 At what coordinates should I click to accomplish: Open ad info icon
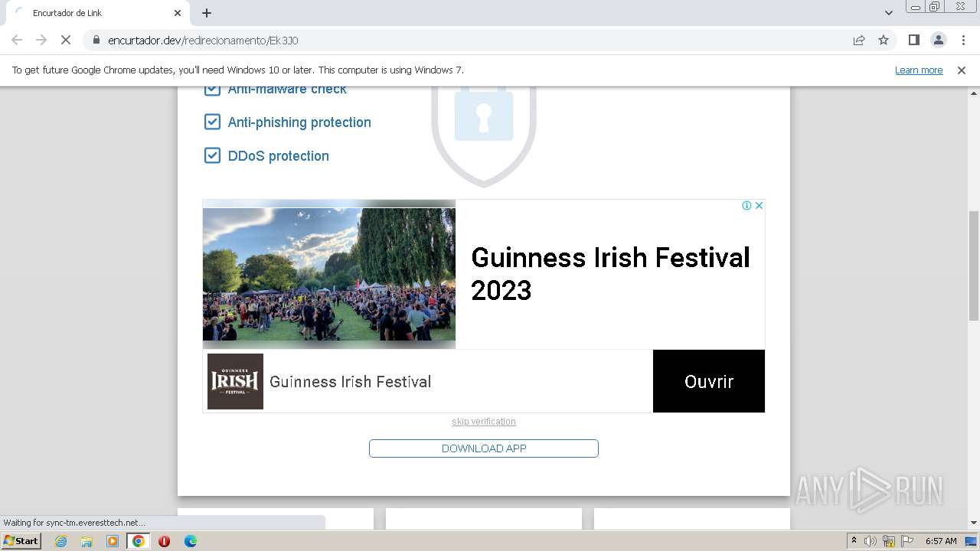click(746, 205)
